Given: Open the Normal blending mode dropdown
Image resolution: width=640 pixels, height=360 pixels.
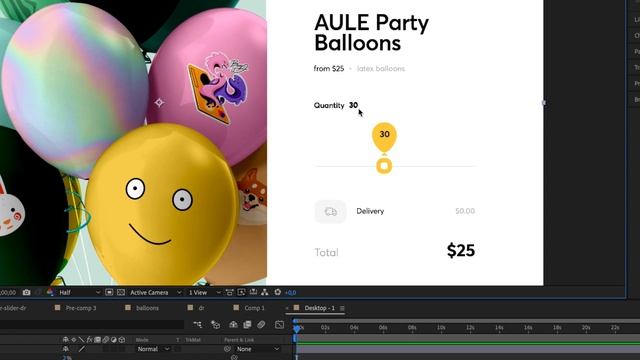Looking at the screenshot, I should (153, 349).
